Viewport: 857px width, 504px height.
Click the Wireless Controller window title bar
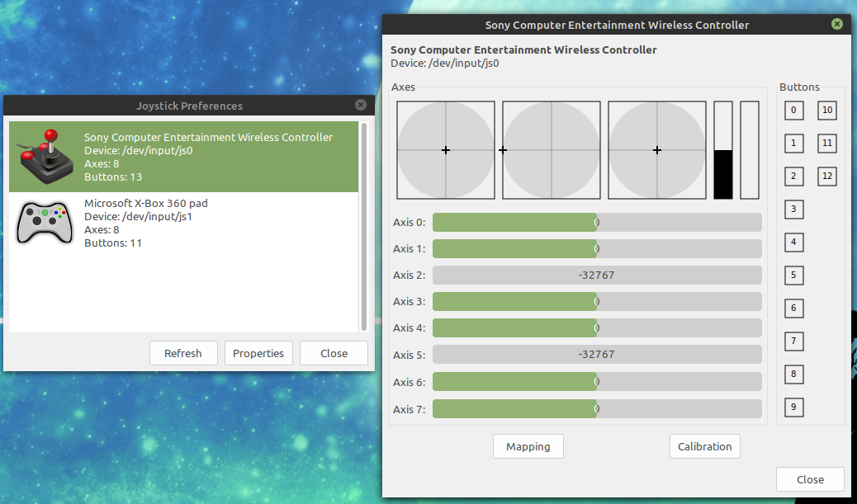pos(617,25)
